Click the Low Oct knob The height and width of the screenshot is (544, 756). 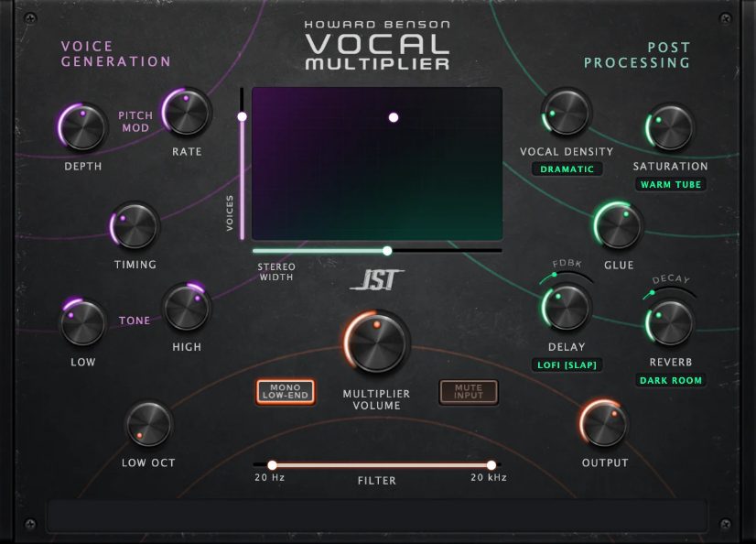[148, 424]
